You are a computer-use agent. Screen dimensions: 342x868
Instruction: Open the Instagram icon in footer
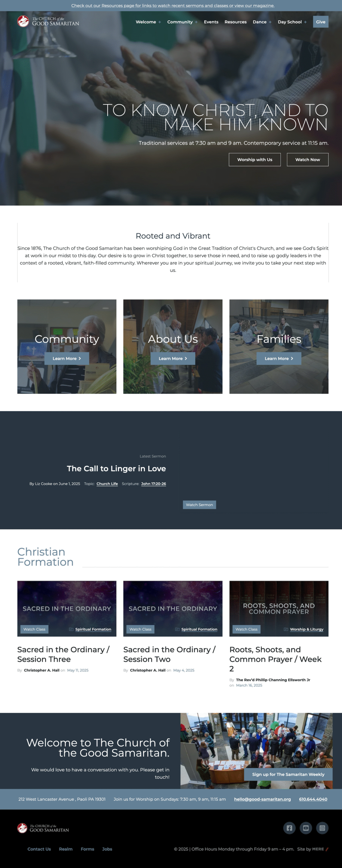point(322,828)
